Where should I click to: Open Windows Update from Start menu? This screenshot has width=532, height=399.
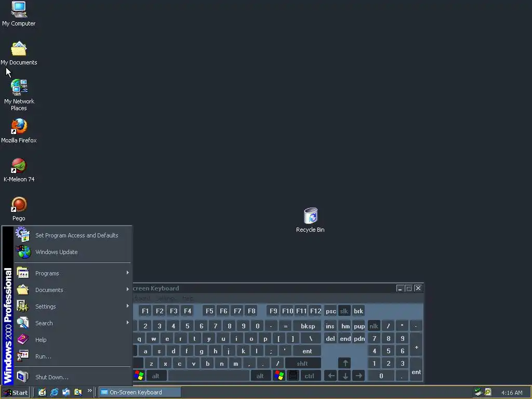[x=72, y=252]
